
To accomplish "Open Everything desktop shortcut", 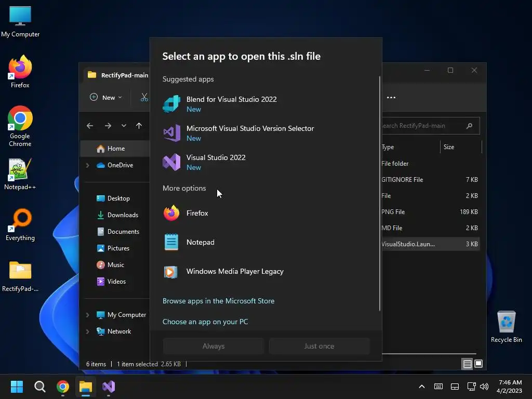I will pos(20,225).
